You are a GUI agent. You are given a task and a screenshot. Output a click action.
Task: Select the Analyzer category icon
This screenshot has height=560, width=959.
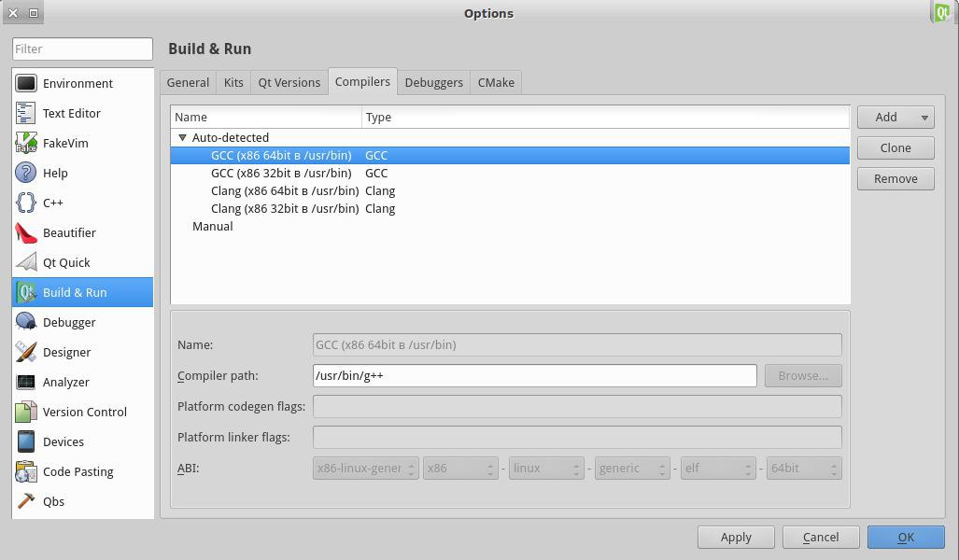[x=26, y=382]
